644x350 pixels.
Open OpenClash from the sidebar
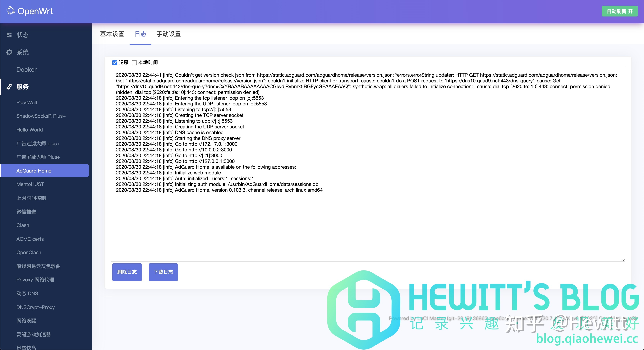29,252
